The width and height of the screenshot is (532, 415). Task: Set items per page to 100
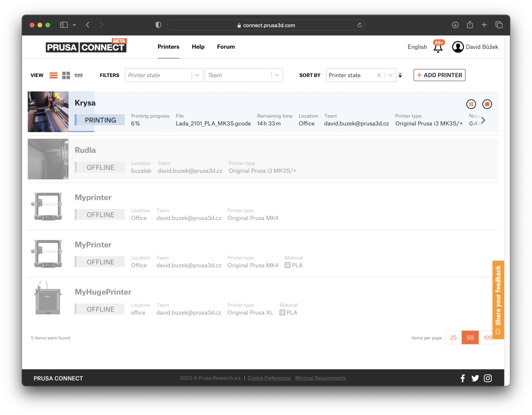pyautogui.click(x=488, y=337)
